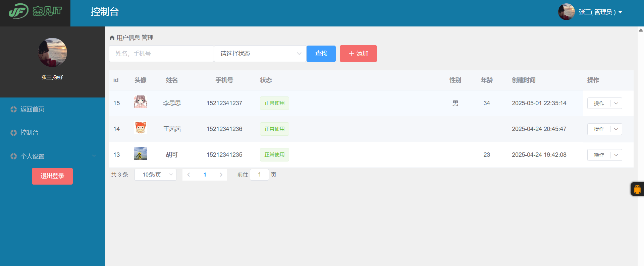Screen dimensions: 644x266
Task: Click the icon beside 返回首页
Action: point(13,109)
